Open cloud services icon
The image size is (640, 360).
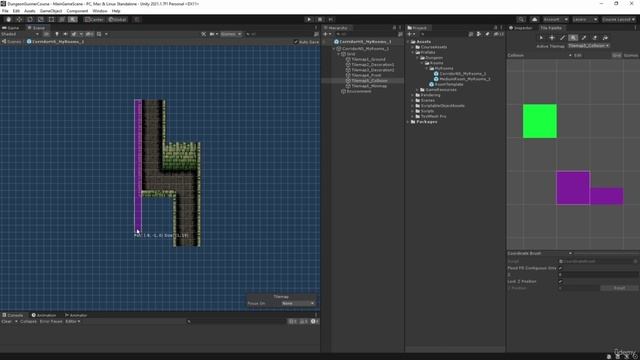pos(534,19)
